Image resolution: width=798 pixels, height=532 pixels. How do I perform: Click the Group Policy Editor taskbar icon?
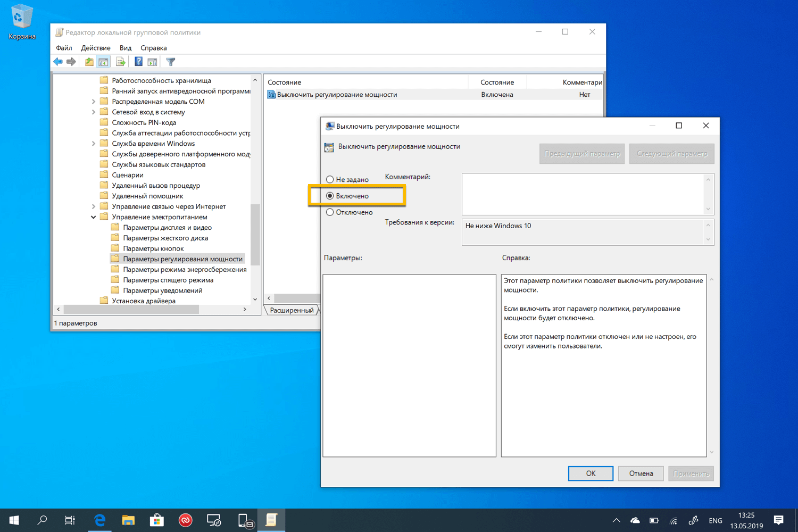tap(271, 520)
